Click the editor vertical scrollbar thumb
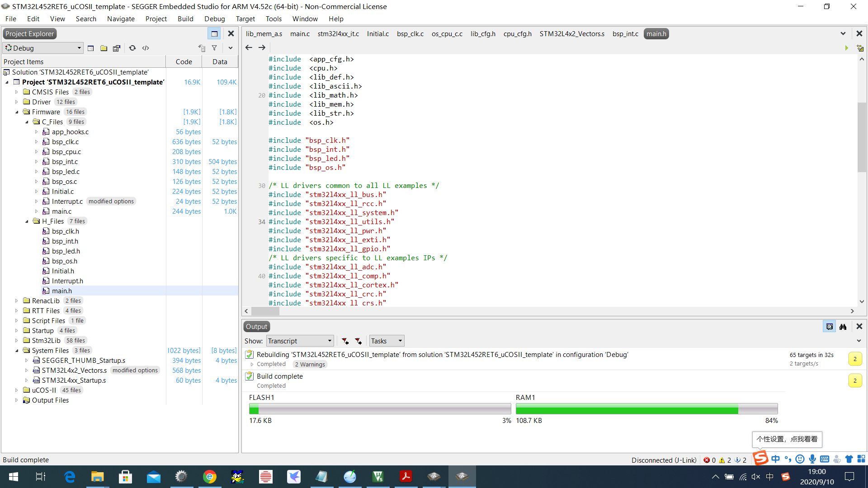 pyautogui.click(x=862, y=137)
